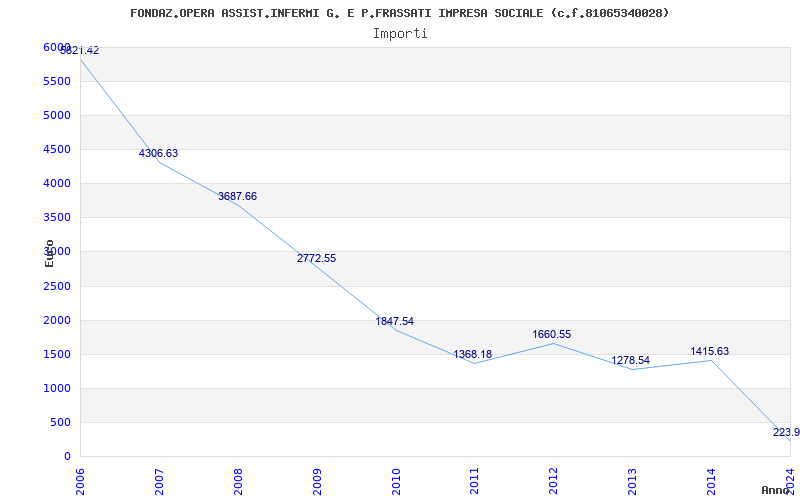Click the x-axis year 2009
The height and width of the screenshot is (500, 800).
(317, 481)
